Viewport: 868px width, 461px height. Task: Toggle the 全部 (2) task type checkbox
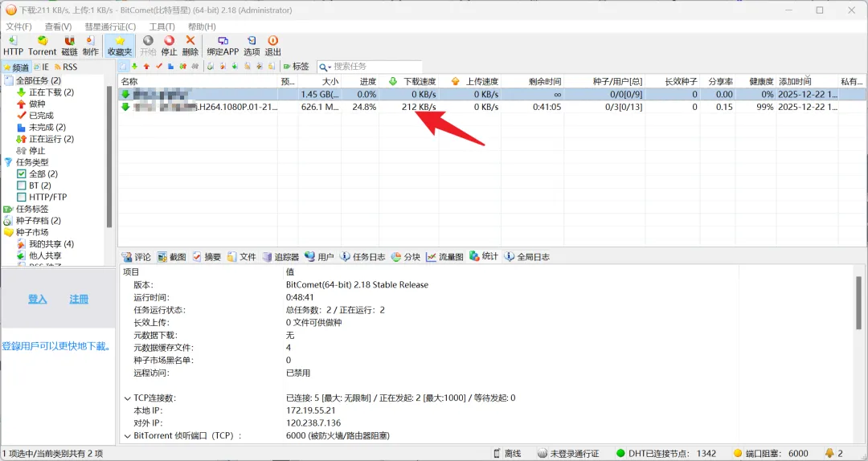coord(22,173)
